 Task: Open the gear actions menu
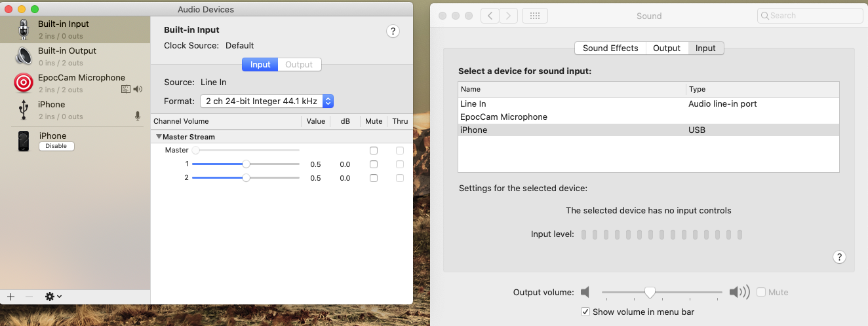coord(52,297)
